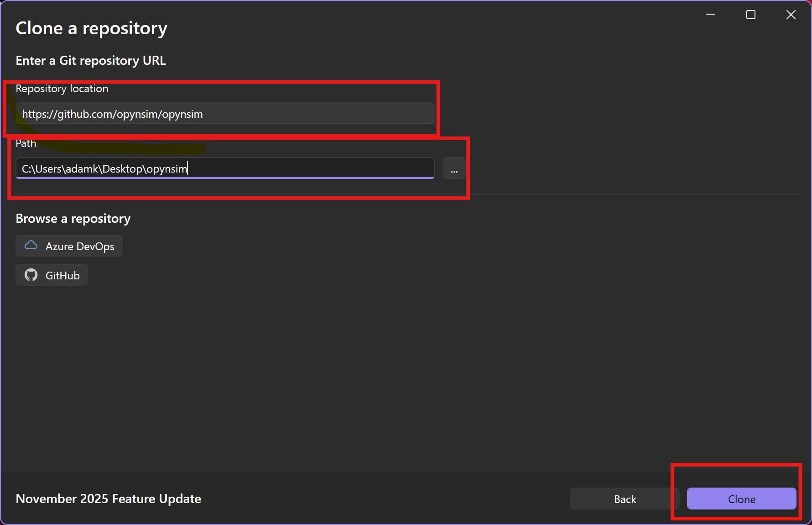The width and height of the screenshot is (812, 525).
Task: Minimize the Clone a repository window
Action: coord(711,15)
